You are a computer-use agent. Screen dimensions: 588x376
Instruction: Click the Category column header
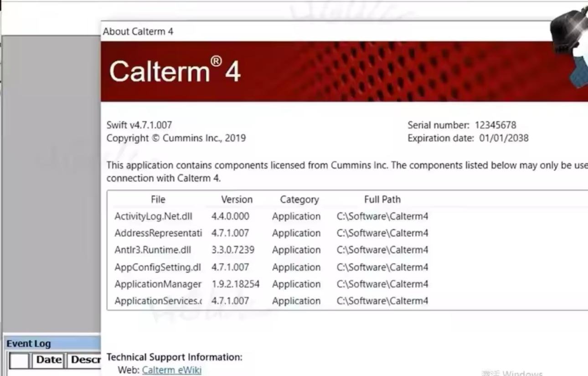(299, 200)
